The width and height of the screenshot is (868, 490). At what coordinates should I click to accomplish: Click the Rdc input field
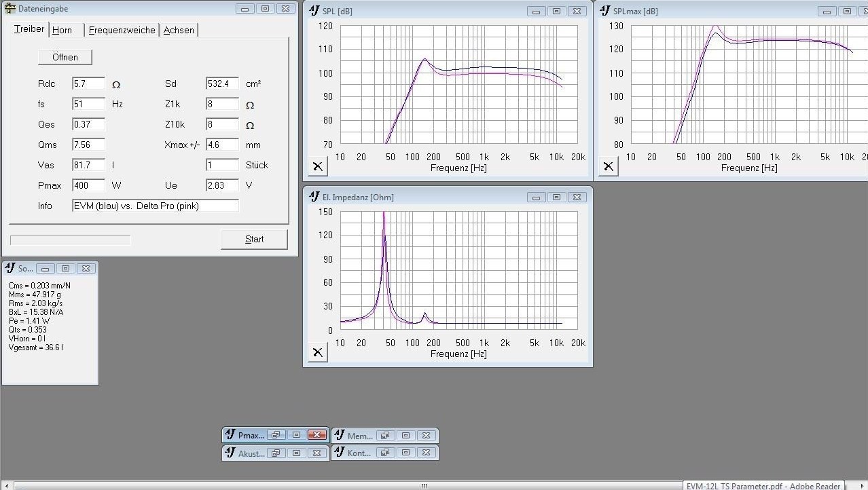[88, 83]
